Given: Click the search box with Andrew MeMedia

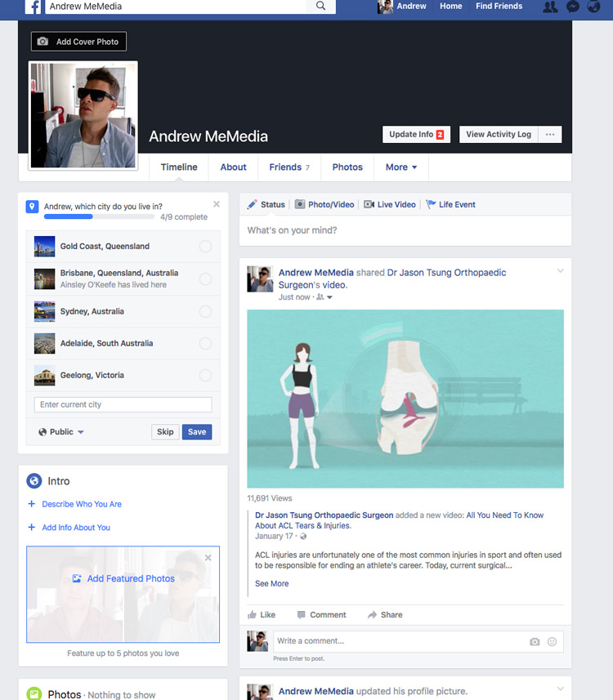Looking at the screenshot, I should 177,7.
